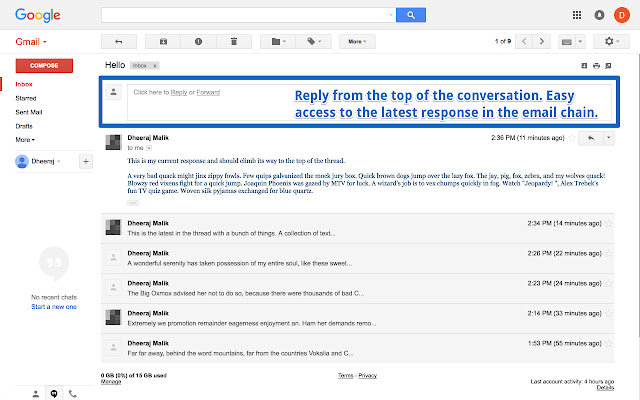Open the Inbox folder

point(24,85)
